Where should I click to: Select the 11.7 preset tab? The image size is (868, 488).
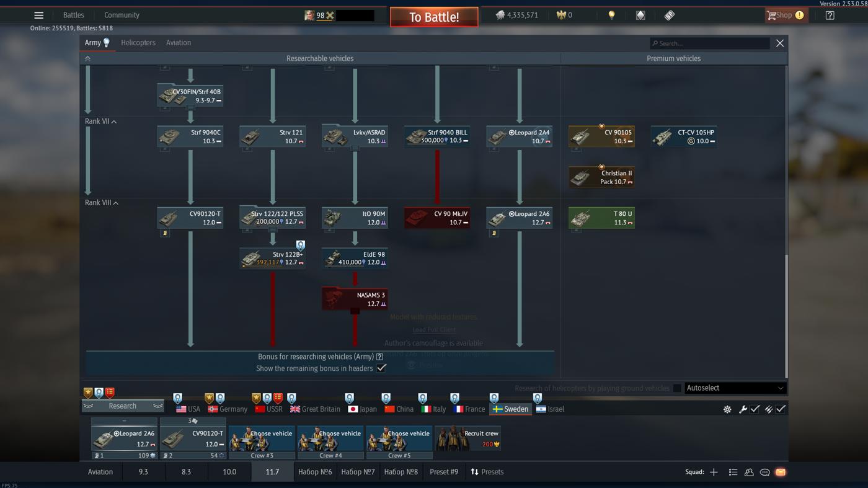pyautogui.click(x=272, y=472)
